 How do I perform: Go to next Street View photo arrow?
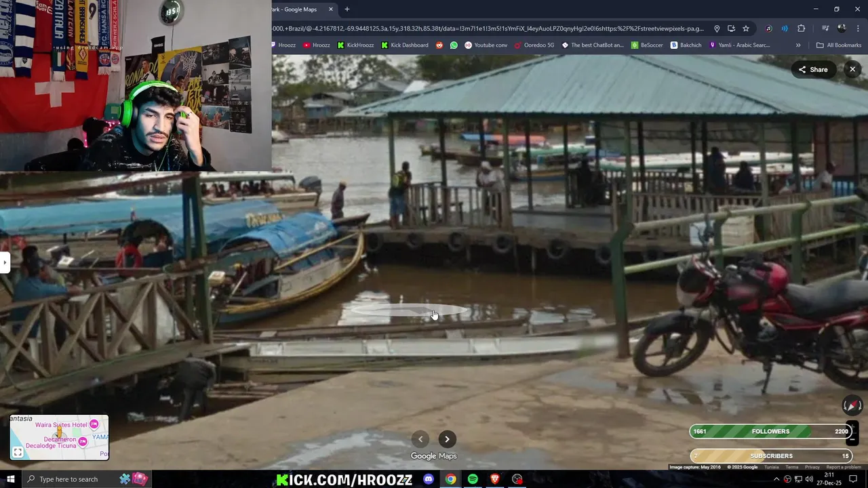pyautogui.click(x=447, y=439)
